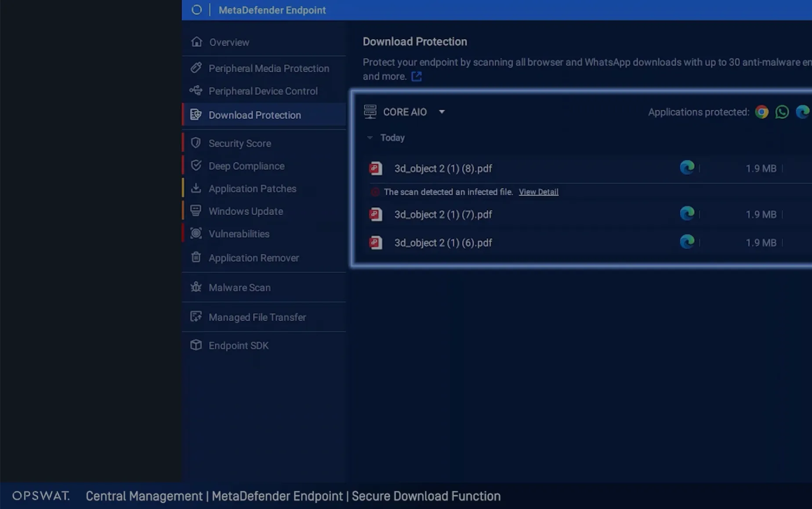Click the PDF icon for 3d_object 2 (1) (7).pdf
This screenshot has width=812, height=509.
pyautogui.click(x=376, y=215)
